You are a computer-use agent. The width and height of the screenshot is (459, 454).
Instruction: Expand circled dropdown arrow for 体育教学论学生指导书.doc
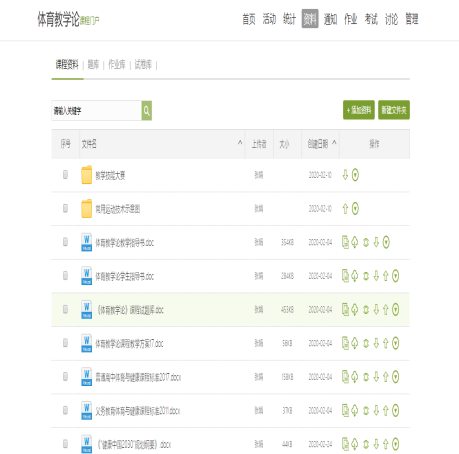[x=395, y=276]
